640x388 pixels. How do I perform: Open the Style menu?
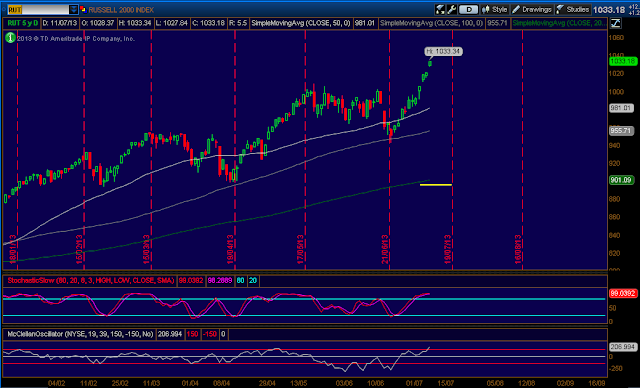(x=494, y=9)
